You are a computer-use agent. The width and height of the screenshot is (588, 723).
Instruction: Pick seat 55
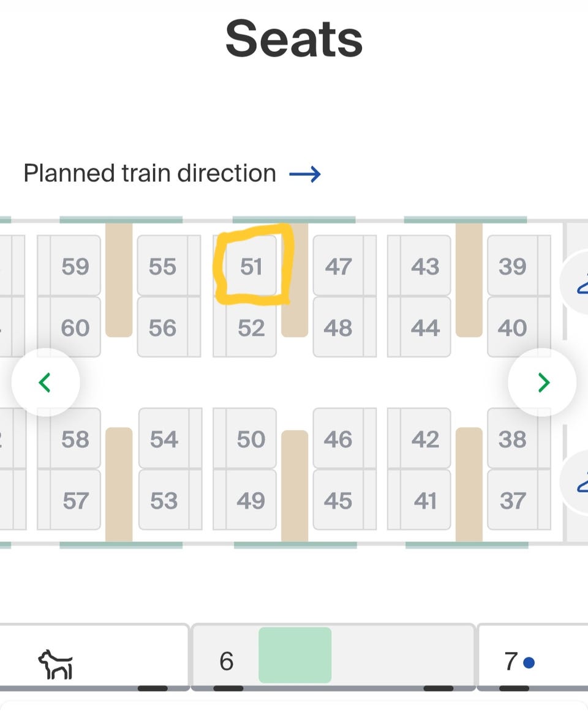tap(163, 266)
